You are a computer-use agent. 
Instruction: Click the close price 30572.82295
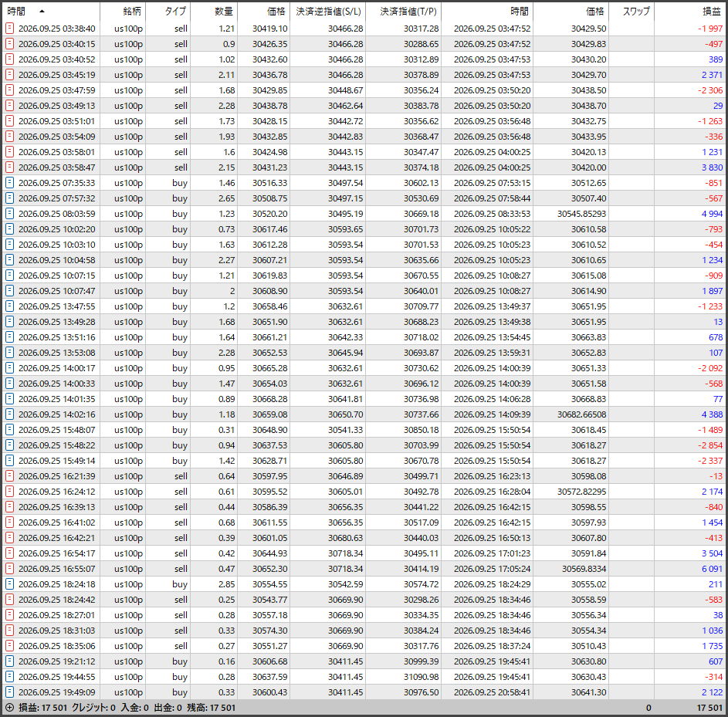(x=582, y=492)
